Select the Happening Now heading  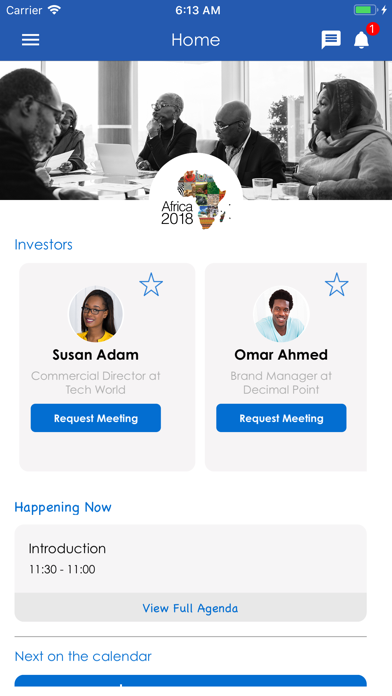(63, 507)
